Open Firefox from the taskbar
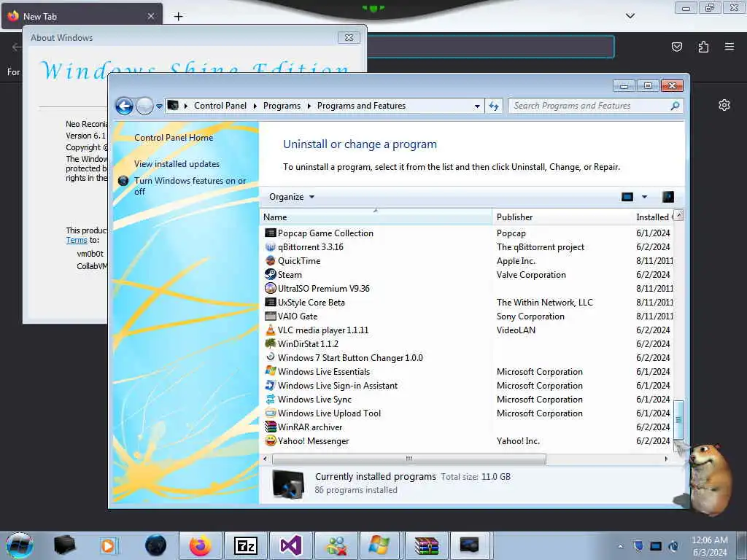 tap(200, 545)
